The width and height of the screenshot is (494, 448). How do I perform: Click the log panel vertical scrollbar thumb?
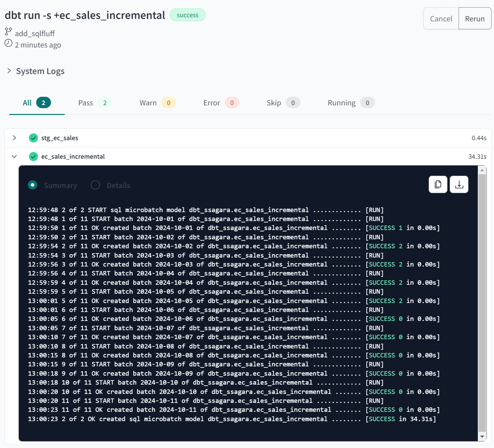tap(482, 303)
